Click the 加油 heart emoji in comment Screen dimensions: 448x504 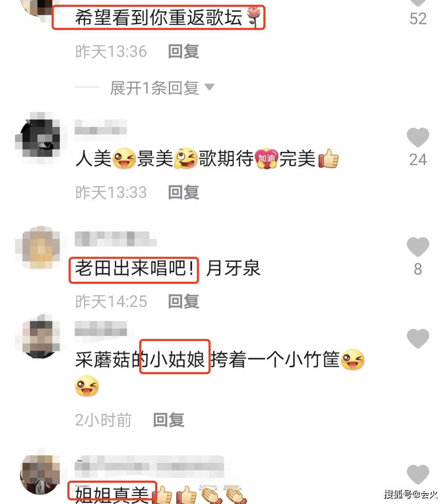[267, 158]
